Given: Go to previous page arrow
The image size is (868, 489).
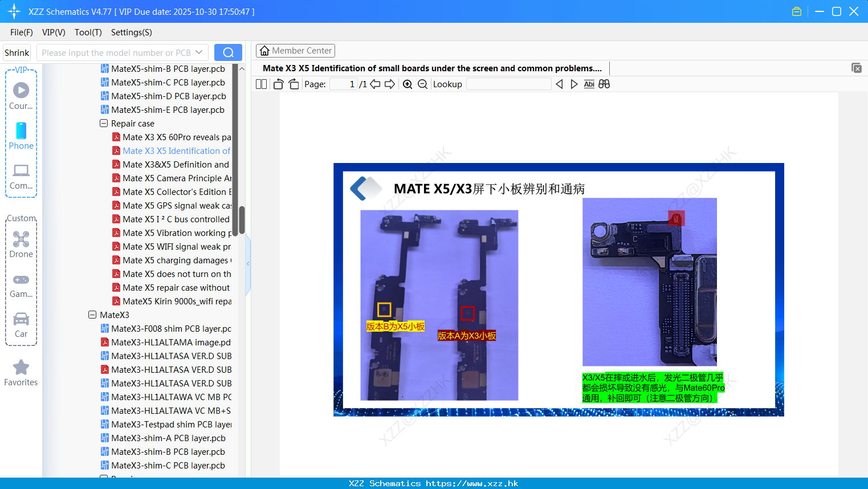Looking at the screenshot, I should click(x=375, y=84).
